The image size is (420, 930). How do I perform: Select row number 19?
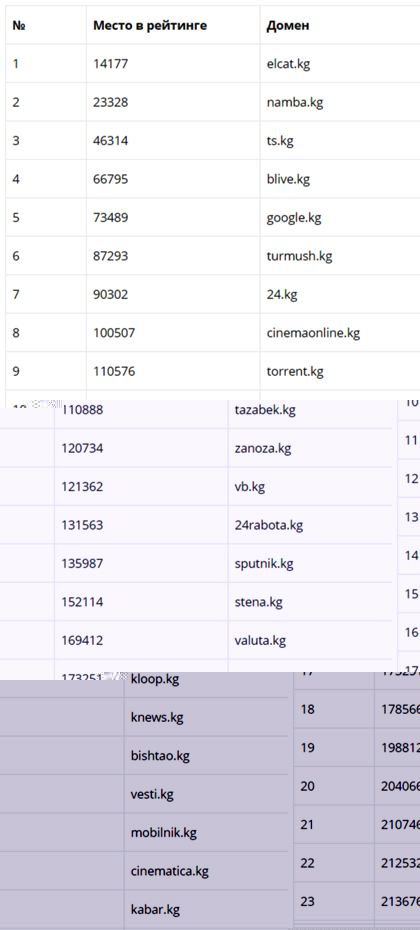(307, 748)
